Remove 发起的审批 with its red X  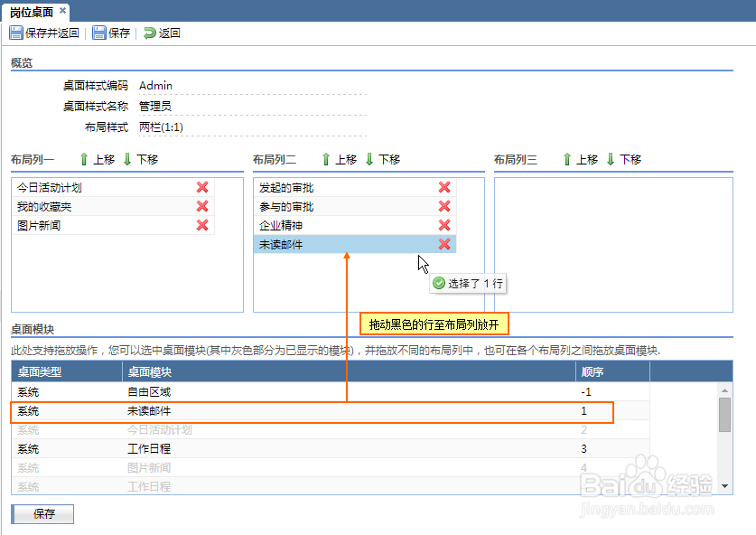pyautogui.click(x=444, y=187)
